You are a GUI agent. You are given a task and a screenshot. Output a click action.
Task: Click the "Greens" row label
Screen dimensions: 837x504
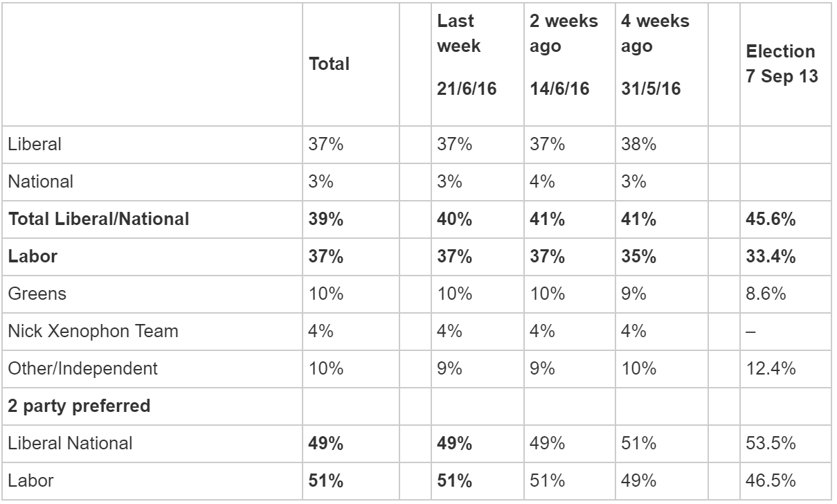pyautogui.click(x=37, y=294)
